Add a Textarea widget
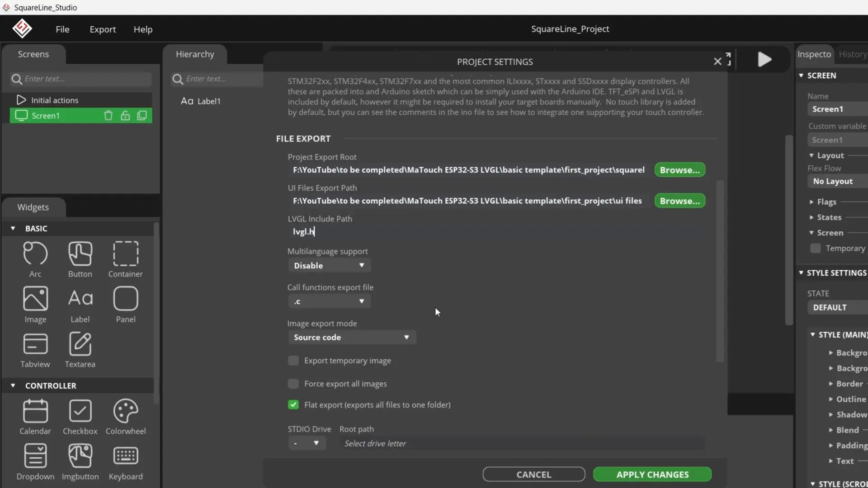This screenshot has height=488, width=868. [x=80, y=350]
